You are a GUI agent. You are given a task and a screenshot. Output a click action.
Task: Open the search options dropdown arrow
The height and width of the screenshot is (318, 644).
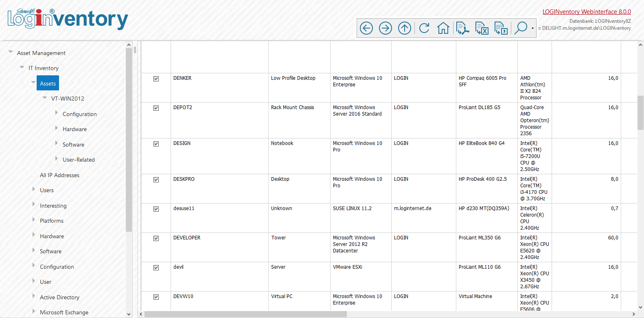click(532, 28)
